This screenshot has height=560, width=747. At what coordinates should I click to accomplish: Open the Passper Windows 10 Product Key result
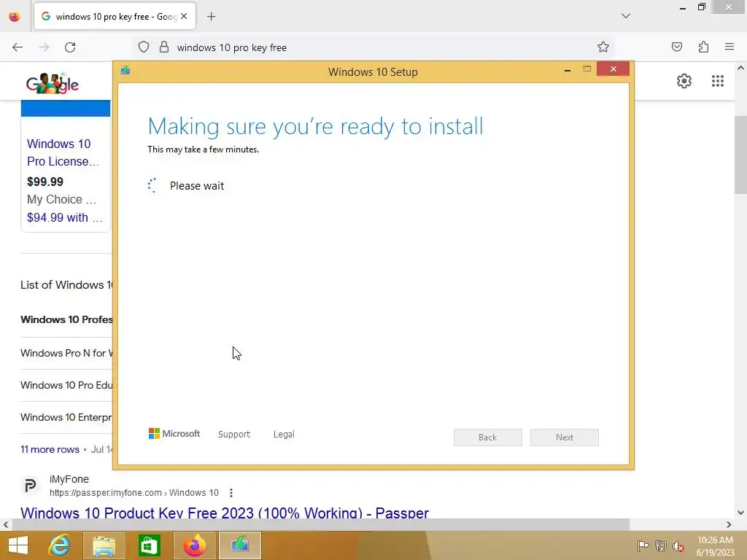[225, 513]
